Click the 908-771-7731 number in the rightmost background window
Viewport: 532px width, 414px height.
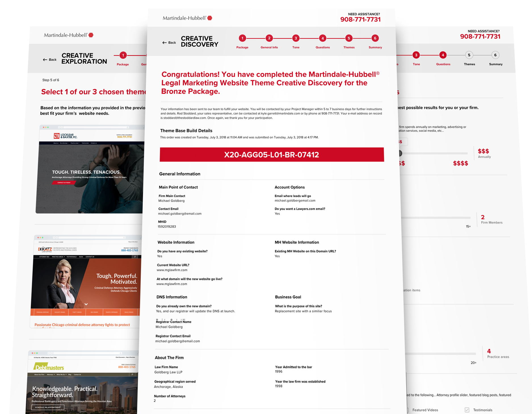click(x=480, y=36)
